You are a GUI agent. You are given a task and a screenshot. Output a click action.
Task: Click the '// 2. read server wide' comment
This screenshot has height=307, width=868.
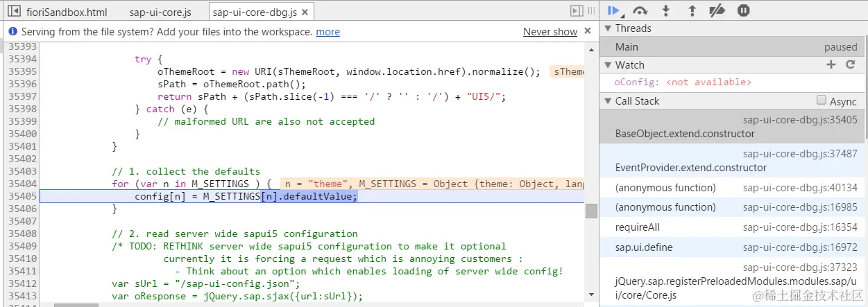[x=235, y=234]
